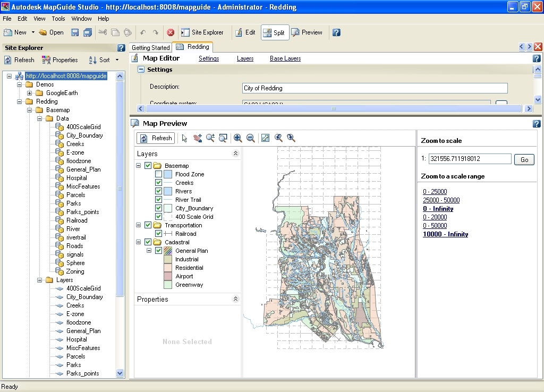The image size is (544, 392).
Task: Show the Site Explorer via toolbar
Action: [202, 32]
